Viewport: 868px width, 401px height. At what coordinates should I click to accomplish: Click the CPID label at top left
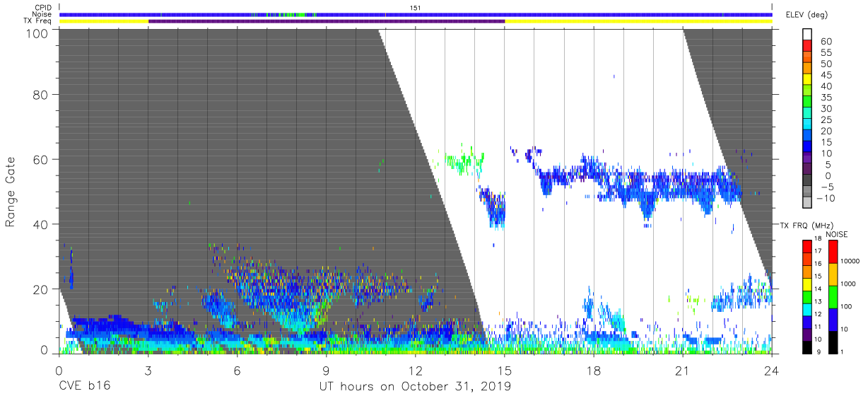point(43,8)
